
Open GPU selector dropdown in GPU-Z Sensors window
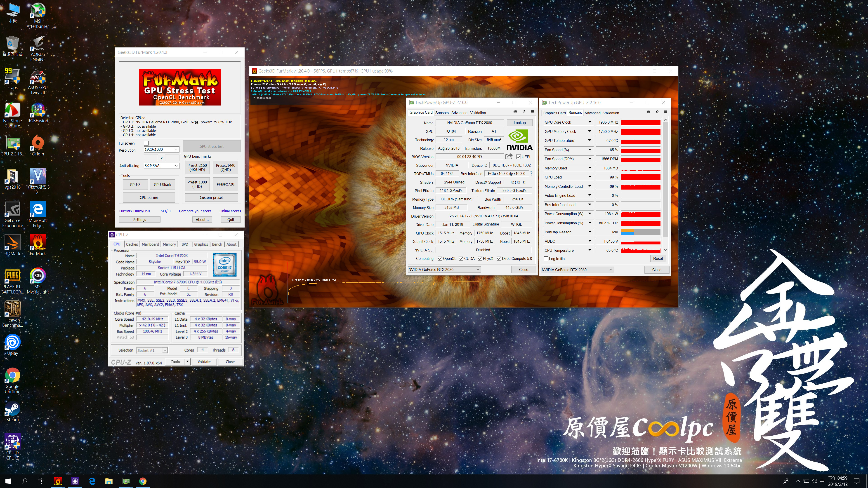[577, 270]
